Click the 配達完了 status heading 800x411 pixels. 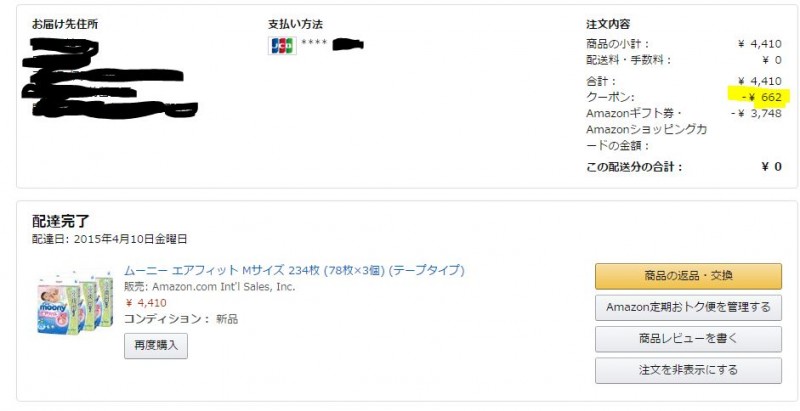pos(61,221)
